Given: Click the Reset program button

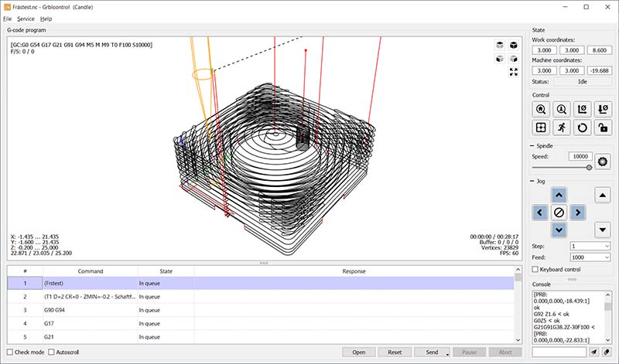Looking at the screenshot, I should [x=395, y=352].
